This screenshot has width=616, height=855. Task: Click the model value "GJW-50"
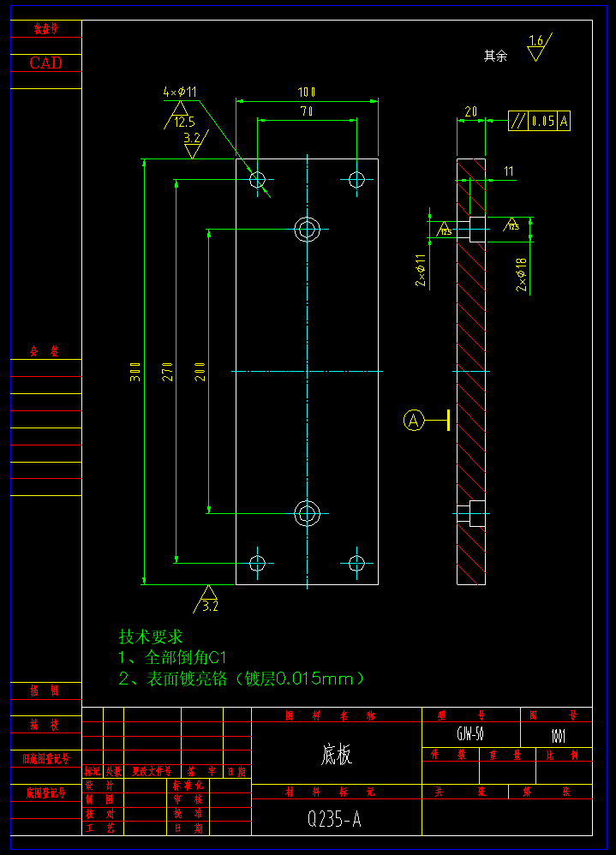tap(470, 734)
